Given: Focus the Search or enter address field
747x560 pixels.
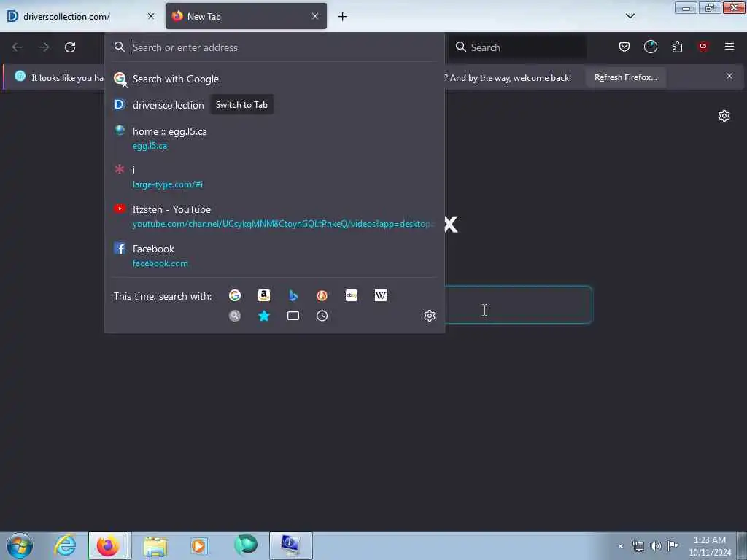Looking at the screenshot, I should pyautogui.click(x=274, y=47).
